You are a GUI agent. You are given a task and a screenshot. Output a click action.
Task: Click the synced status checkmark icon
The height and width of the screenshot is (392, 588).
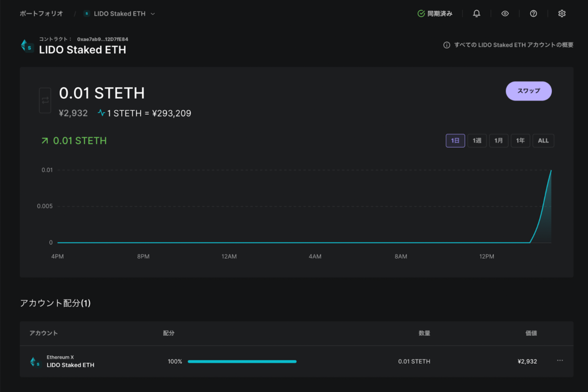(421, 14)
